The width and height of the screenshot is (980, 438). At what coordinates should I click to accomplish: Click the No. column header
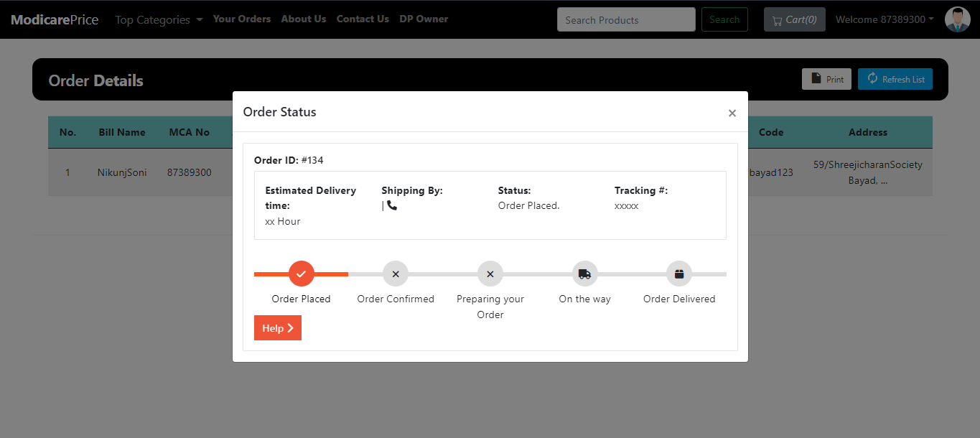coord(67,132)
